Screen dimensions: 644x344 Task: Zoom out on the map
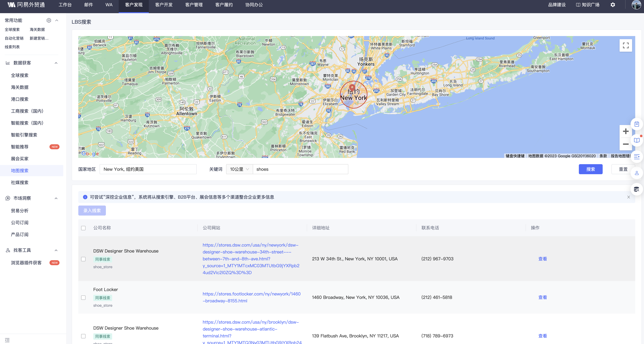[626, 144]
